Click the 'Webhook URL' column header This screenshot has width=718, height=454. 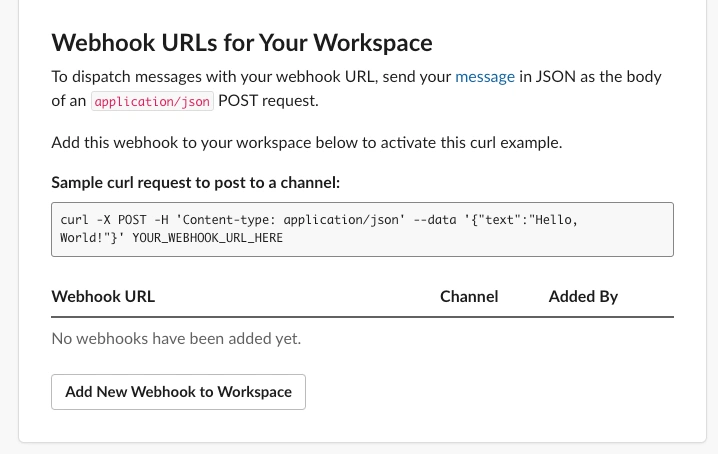coord(103,296)
